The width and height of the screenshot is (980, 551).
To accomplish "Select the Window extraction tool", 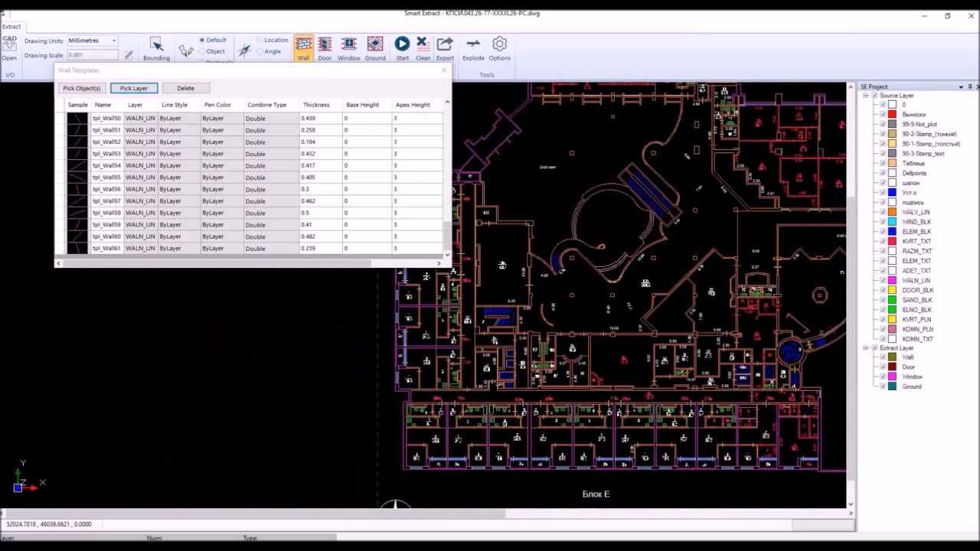I will tap(348, 49).
